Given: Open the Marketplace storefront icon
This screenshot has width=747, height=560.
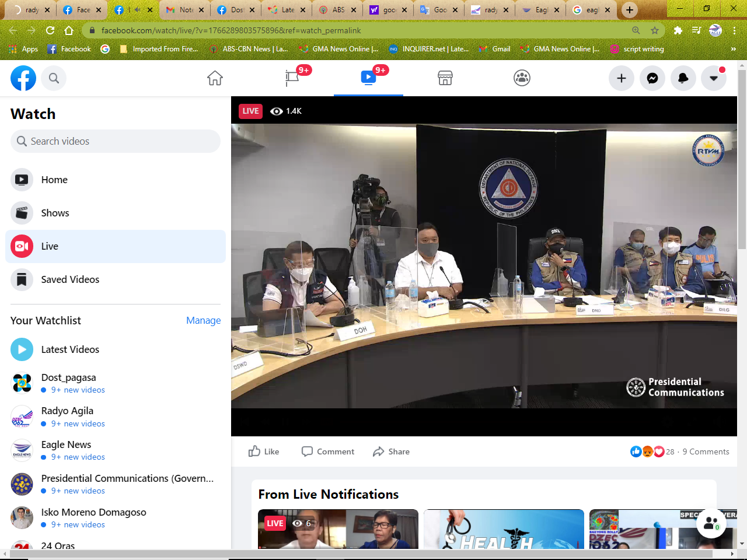Looking at the screenshot, I should coord(445,78).
